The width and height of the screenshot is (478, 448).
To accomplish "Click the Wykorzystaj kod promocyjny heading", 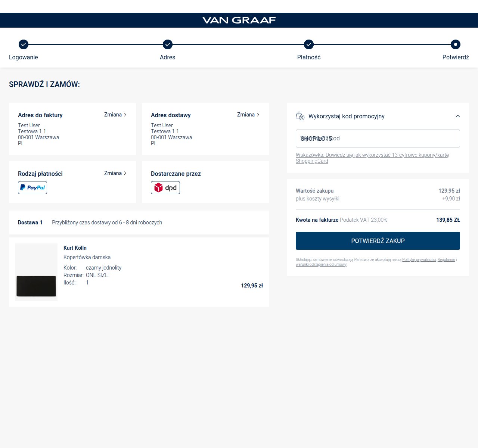I will coord(347,116).
